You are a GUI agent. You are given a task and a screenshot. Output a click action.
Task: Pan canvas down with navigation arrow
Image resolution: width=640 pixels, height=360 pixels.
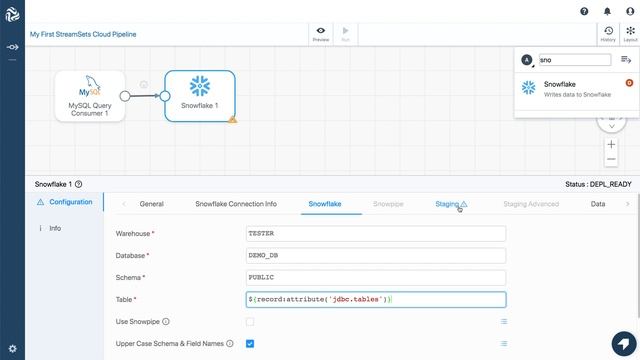pyautogui.click(x=611, y=126)
